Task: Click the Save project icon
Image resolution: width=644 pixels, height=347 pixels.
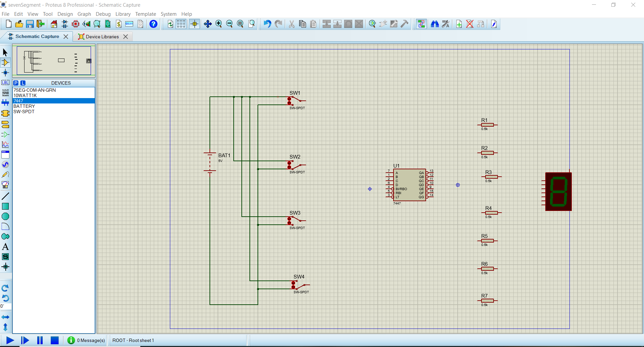Action: pyautogui.click(x=30, y=24)
